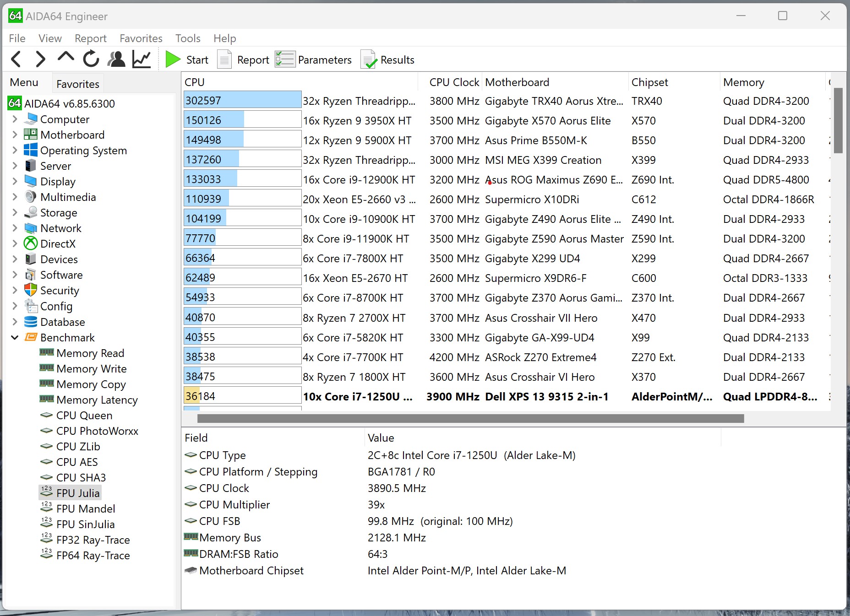Select FPU Mandel benchmark
The image size is (850, 616).
pyautogui.click(x=86, y=508)
